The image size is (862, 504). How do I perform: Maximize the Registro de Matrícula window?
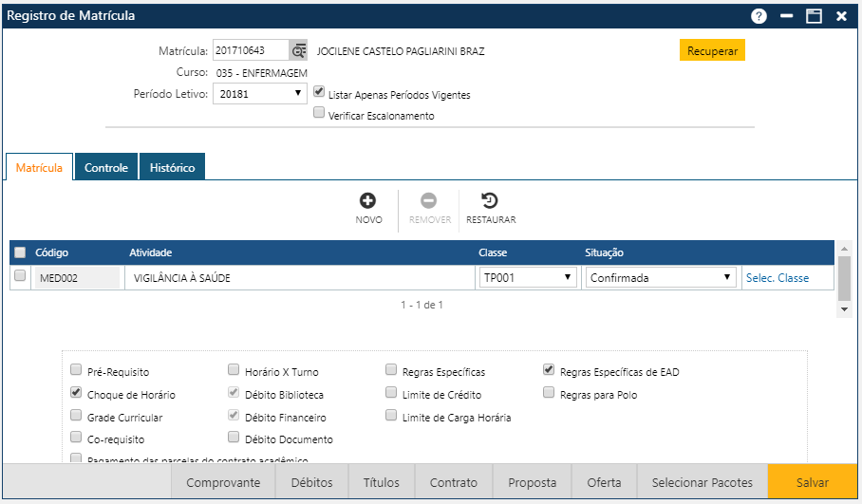pos(814,16)
